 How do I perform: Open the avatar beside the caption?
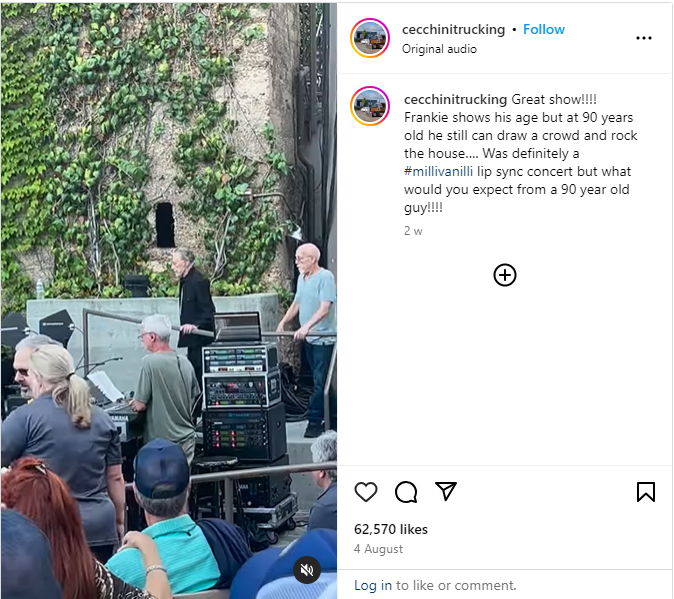pyautogui.click(x=370, y=106)
